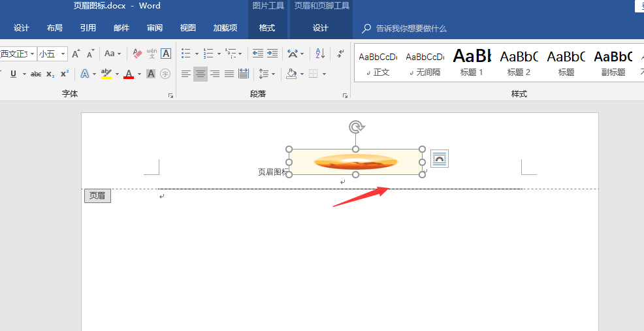Increase paragraph indent
The image size is (644, 331).
[272, 54]
